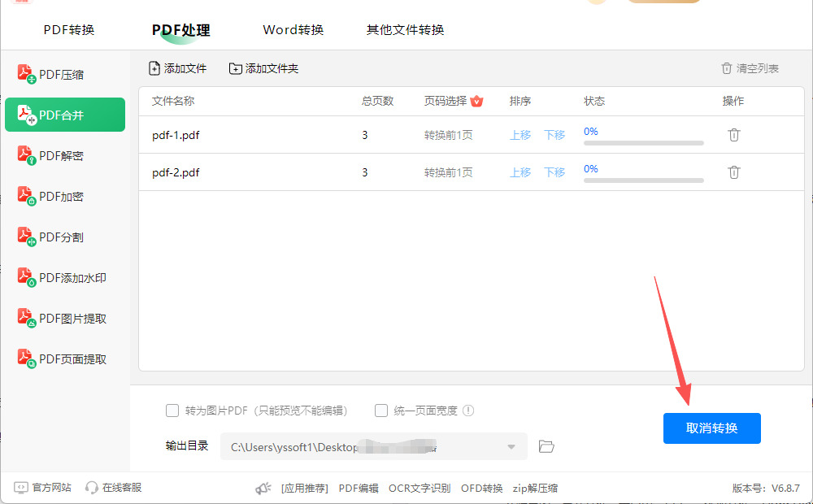Click the megaphone 应用推荐 icon
Screen dimensions: 813x504
point(263,488)
